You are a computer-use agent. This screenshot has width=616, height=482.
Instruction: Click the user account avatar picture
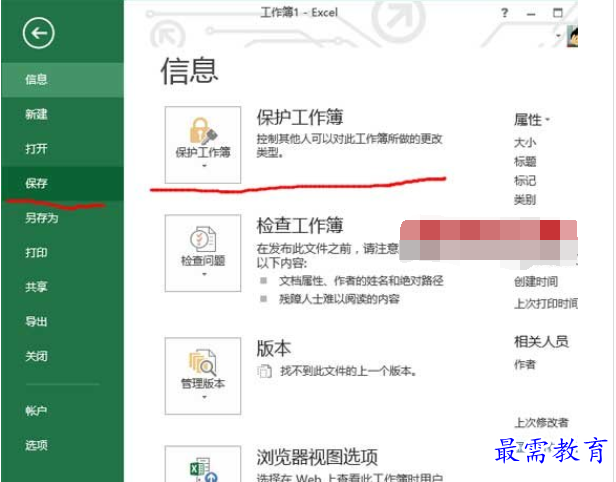pos(572,37)
